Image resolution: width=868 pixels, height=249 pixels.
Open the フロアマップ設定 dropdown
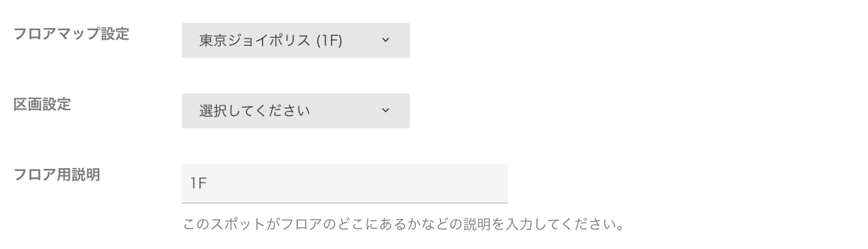(295, 40)
